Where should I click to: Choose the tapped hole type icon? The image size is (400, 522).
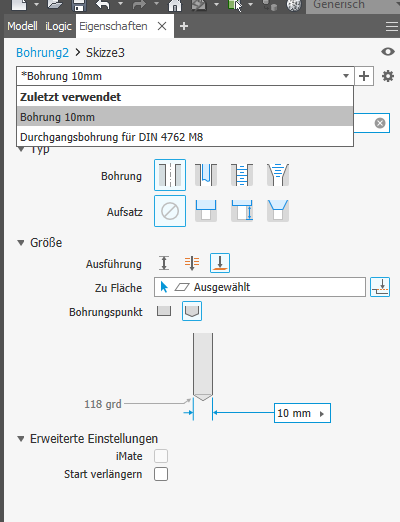[242, 175]
